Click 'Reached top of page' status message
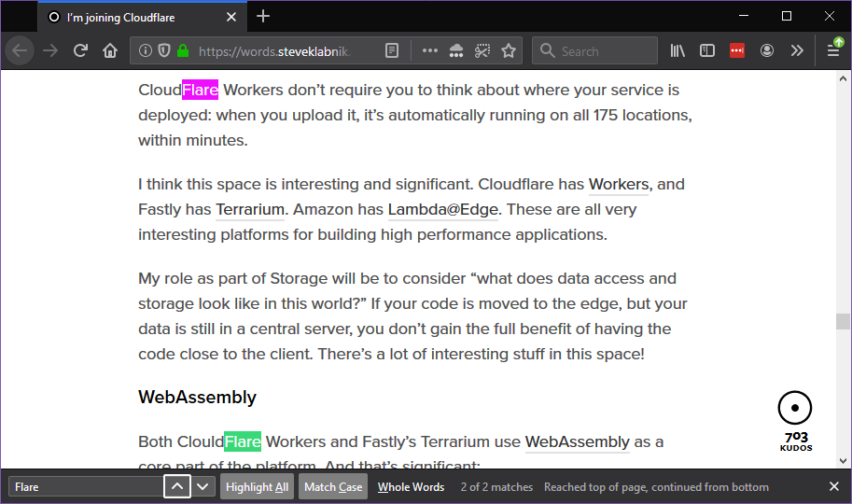Viewport: 852px width, 504px height. click(656, 486)
